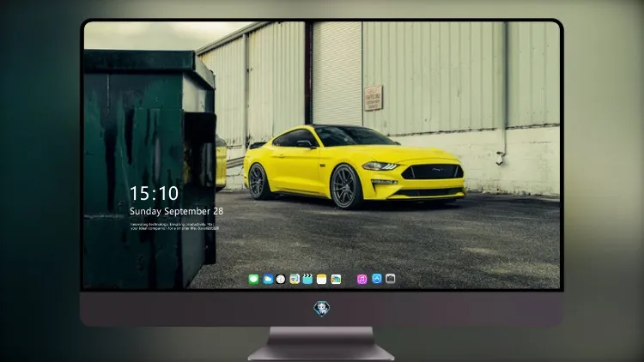Screen dimensions: 644x362
Task: Open the Weather app in the dock
Action: pos(268,280)
